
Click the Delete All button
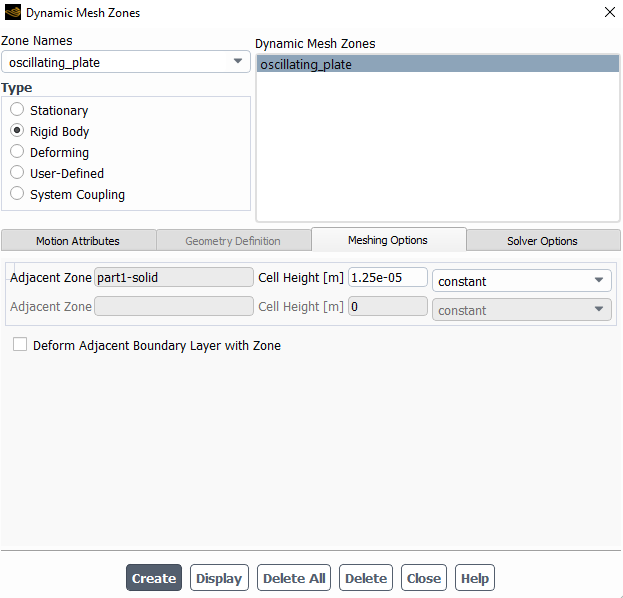point(294,578)
